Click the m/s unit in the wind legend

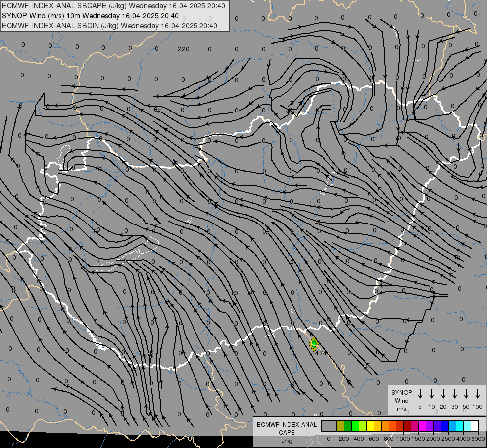[x=401, y=409]
